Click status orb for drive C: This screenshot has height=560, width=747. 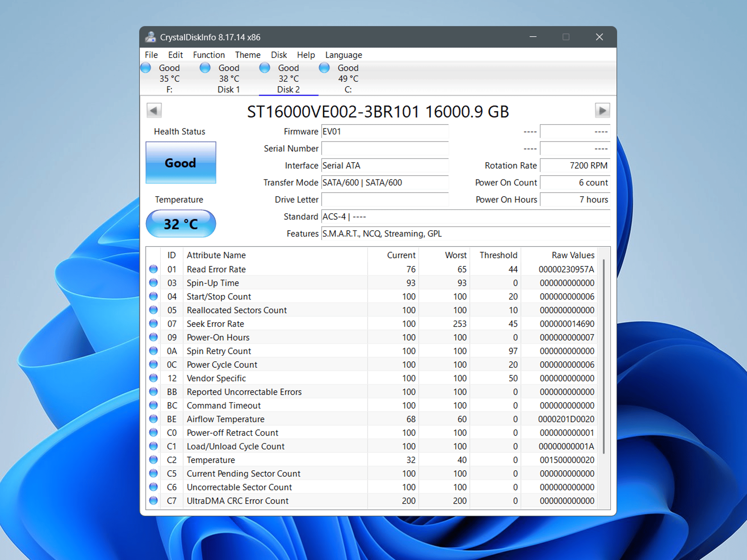point(324,68)
